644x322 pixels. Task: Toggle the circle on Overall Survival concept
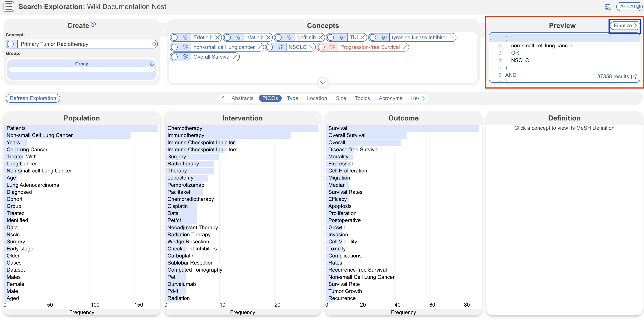point(175,57)
